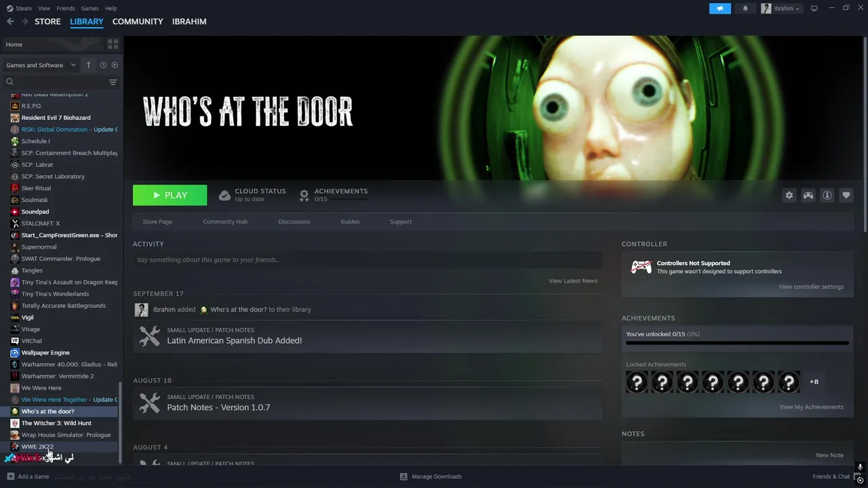Open the notifications bell

point(745,8)
